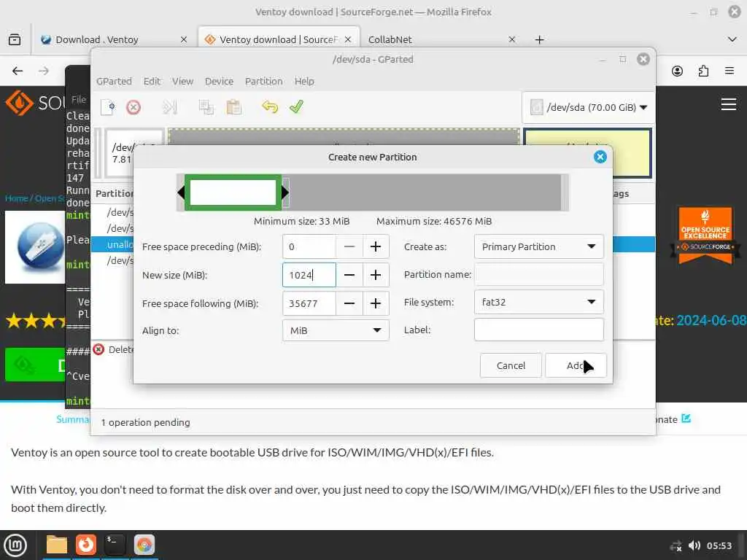This screenshot has height=560, width=747.
Task: Open the Firefox application hamburger menu
Action: click(x=729, y=71)
